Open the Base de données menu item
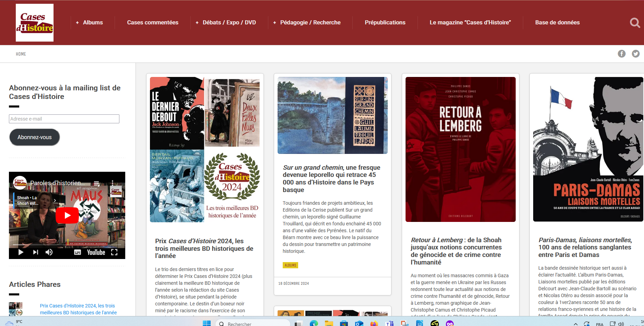 (x=557, y=23)
